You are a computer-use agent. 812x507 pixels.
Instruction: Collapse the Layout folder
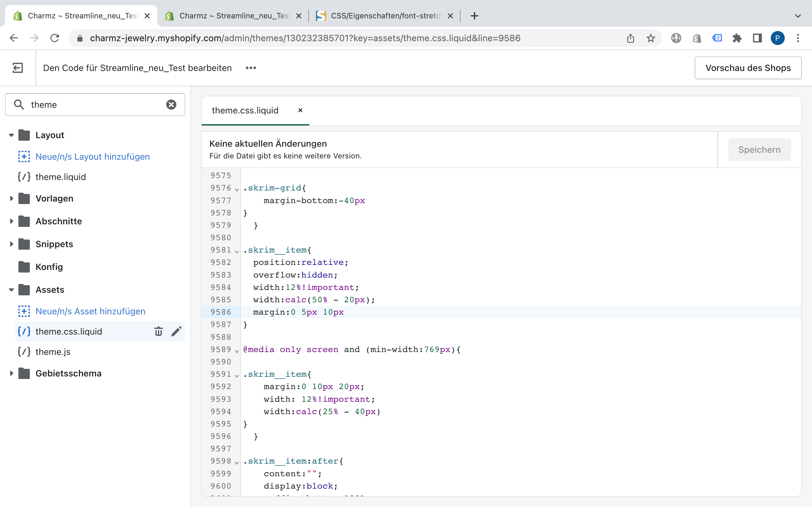pyautogui.click(x=11, y=135)
